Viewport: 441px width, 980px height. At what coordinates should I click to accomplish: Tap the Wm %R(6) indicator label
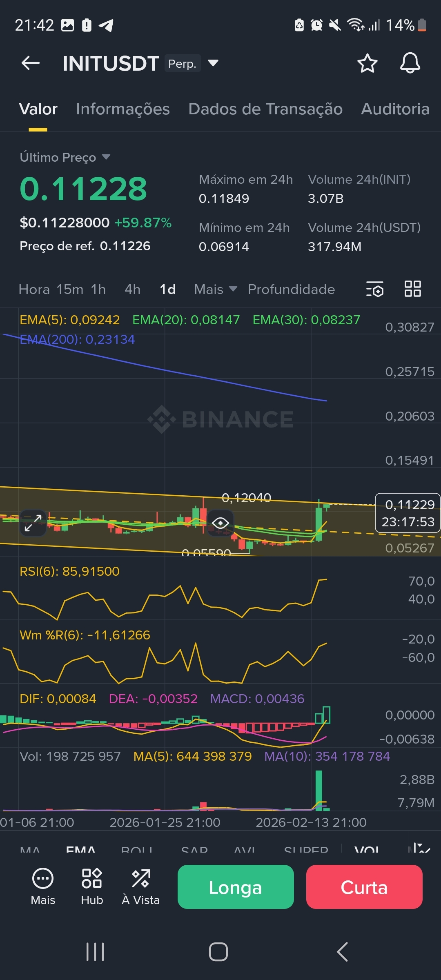tap(85, 635)
